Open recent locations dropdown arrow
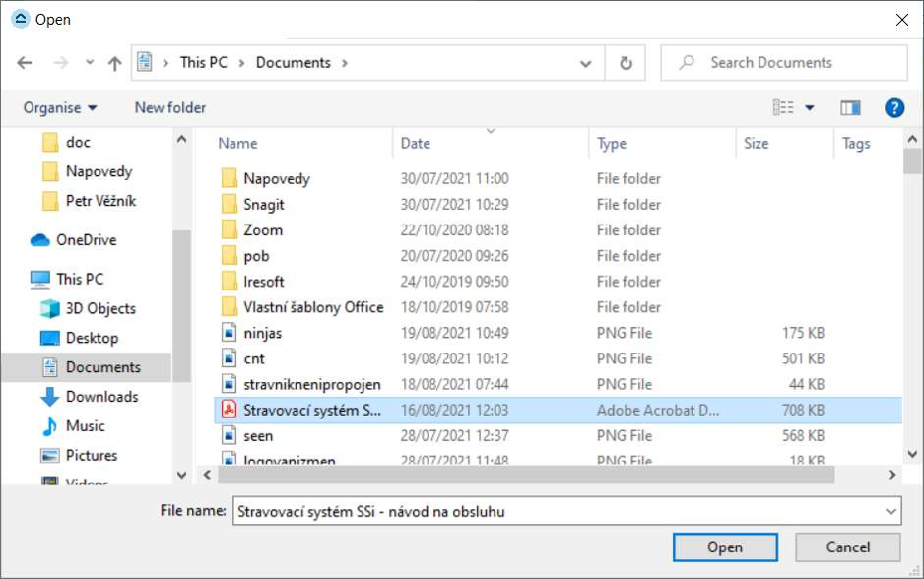924x579 pixels. pos(90,62)
